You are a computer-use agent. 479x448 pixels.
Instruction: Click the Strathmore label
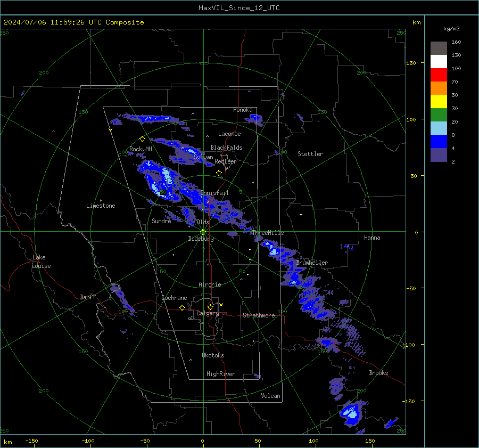pyautogui.click(x=259, y=315)
